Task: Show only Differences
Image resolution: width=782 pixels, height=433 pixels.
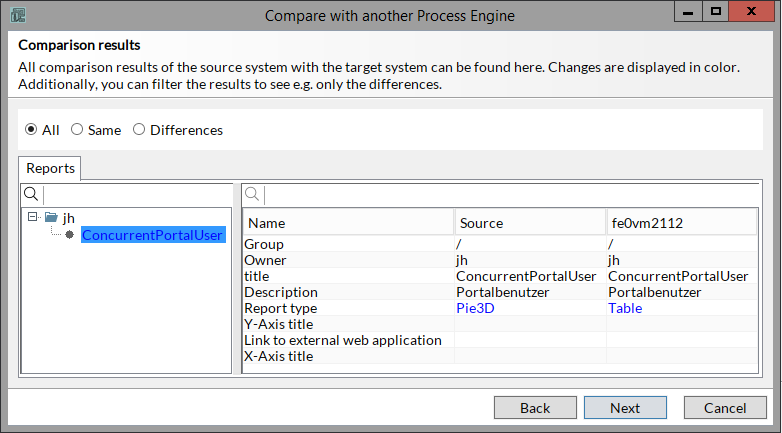Action: 139,129
